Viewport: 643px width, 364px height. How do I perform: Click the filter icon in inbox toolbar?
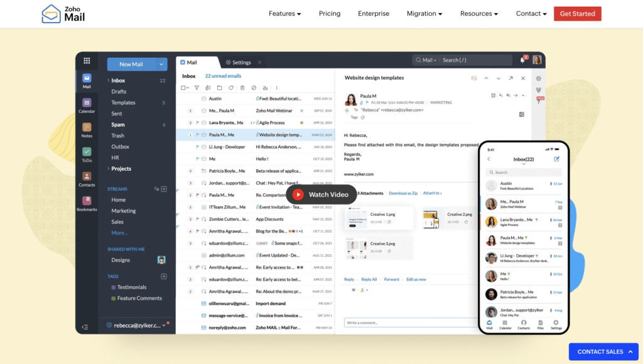(x=197, y=88)
